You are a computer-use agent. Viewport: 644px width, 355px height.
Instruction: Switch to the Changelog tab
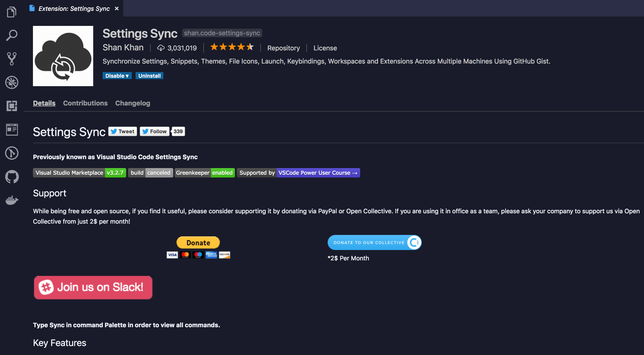pyautogui.click(x=133, y=103)
